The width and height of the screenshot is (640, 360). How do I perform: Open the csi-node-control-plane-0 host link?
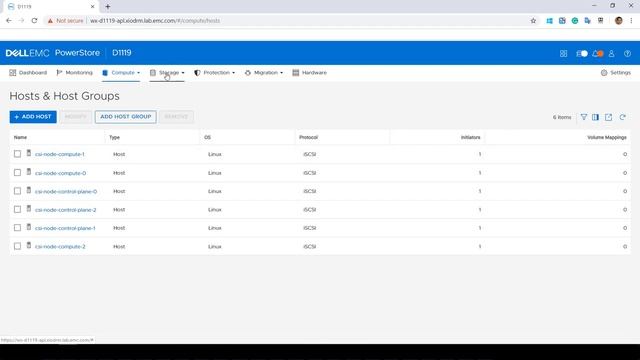pos(66,191)
